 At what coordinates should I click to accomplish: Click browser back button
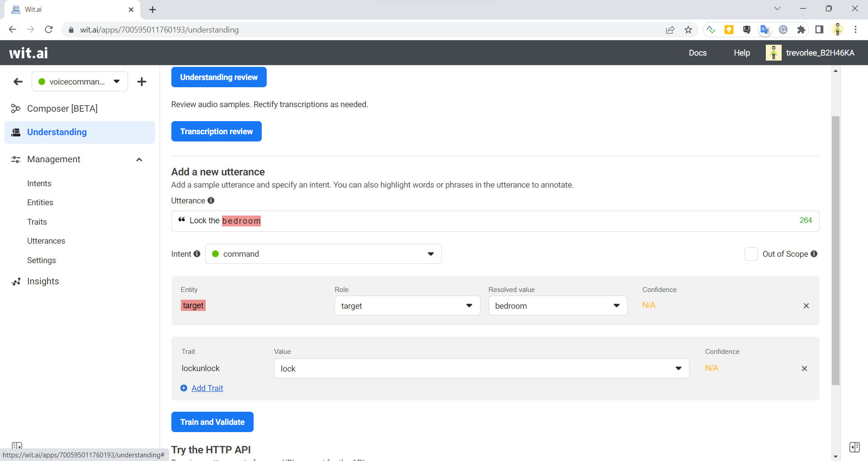click(12, 30)
